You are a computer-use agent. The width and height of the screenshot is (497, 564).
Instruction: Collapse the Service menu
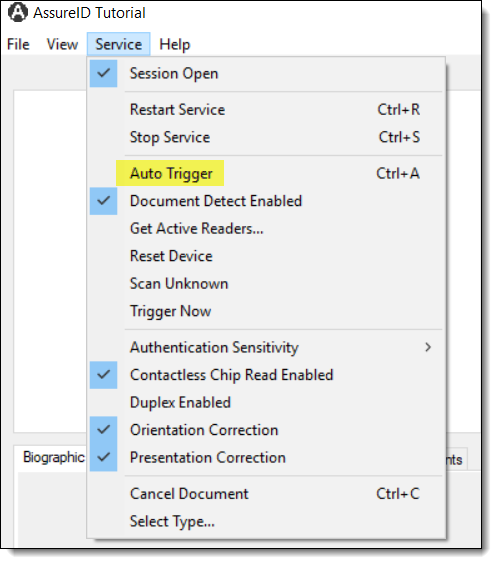pos(118,44)
